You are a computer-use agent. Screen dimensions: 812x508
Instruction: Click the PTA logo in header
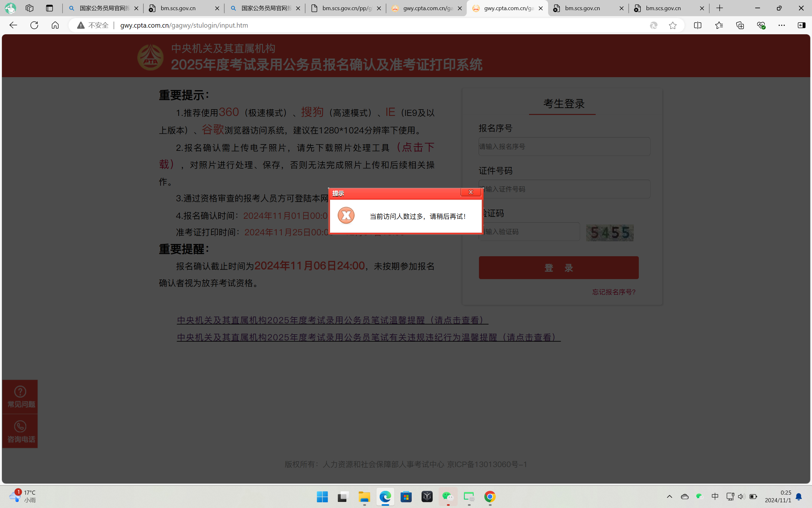pyautogui.click(x=150, y=57)
